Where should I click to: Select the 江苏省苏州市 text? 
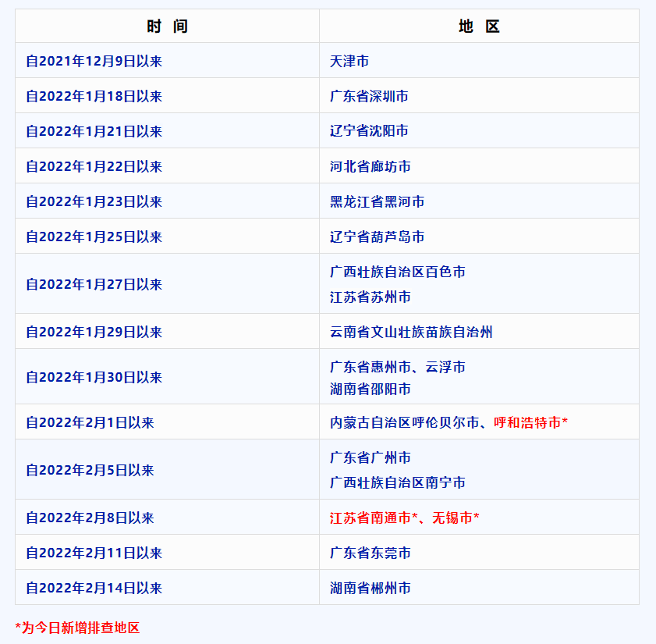(371, 297)
